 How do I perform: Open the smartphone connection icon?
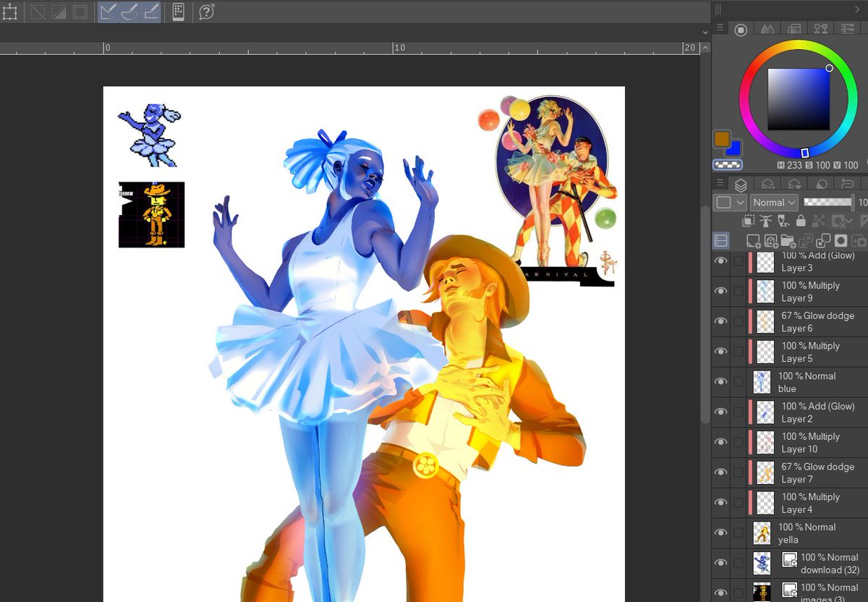pyautogui.click(x=178, y=12)
